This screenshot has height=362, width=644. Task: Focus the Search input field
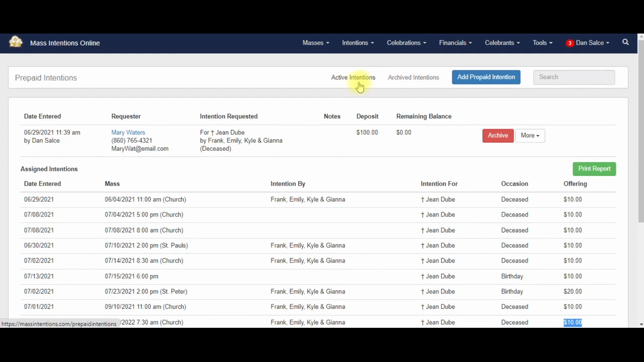[x=574, y=77]
